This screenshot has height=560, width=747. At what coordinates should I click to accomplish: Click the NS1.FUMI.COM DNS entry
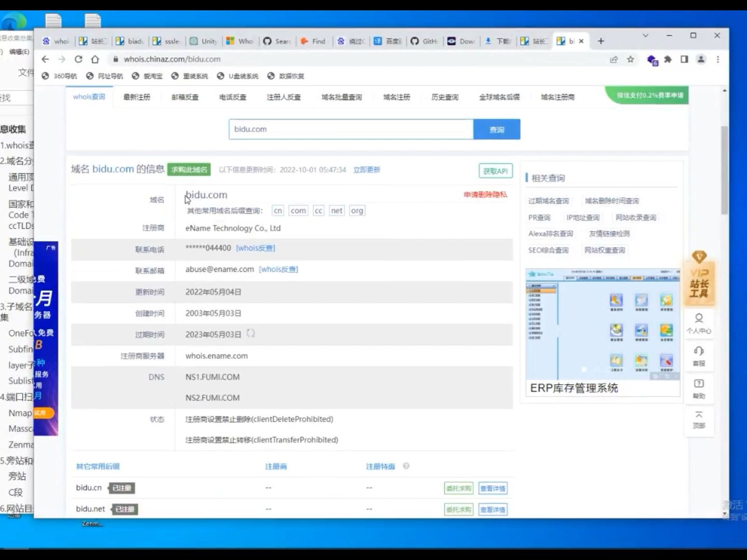213,377
